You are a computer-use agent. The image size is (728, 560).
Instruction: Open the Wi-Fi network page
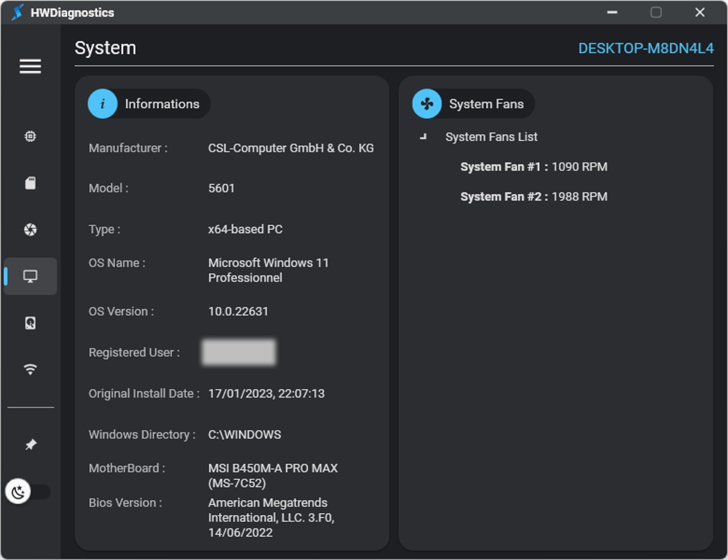[30, 369]
